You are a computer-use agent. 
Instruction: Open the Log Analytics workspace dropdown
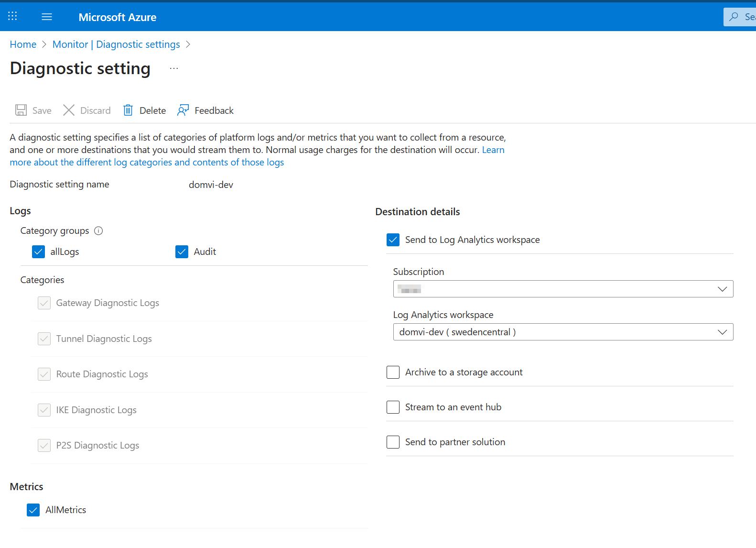coord(563,332)
